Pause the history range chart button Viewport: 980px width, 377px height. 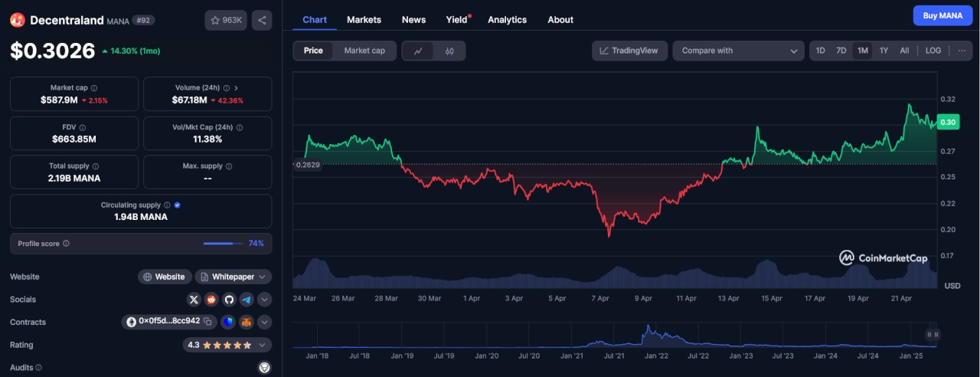pyautogui.click(x=933, y=334)
